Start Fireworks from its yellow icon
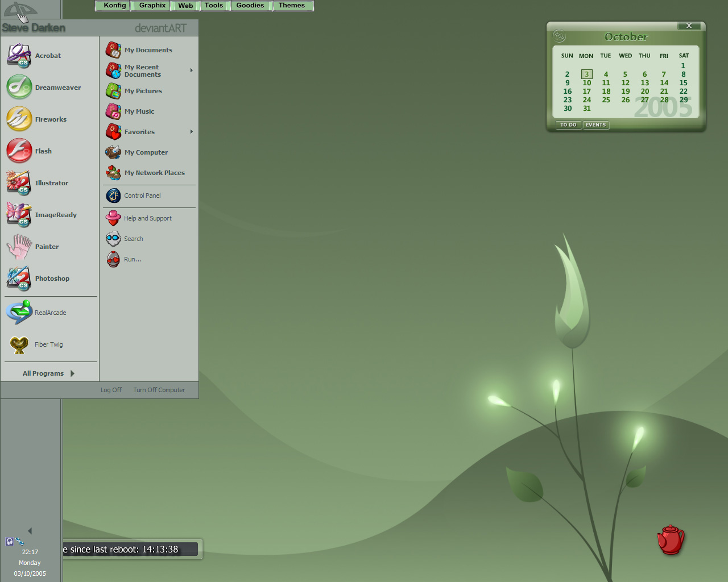 click(19, 119)
